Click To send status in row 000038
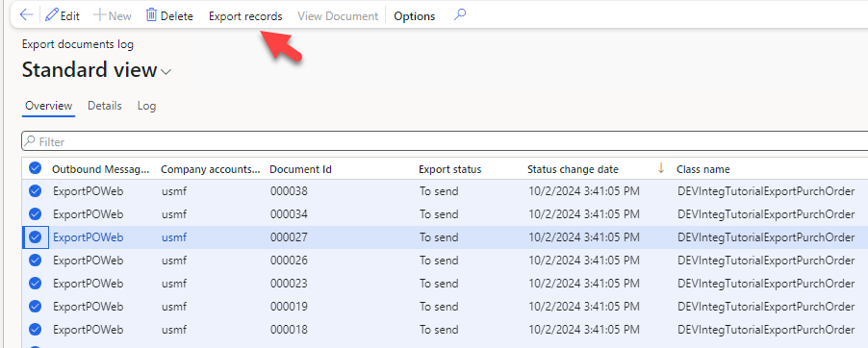The width and height of the screenshot is (868, 348). 439,191
